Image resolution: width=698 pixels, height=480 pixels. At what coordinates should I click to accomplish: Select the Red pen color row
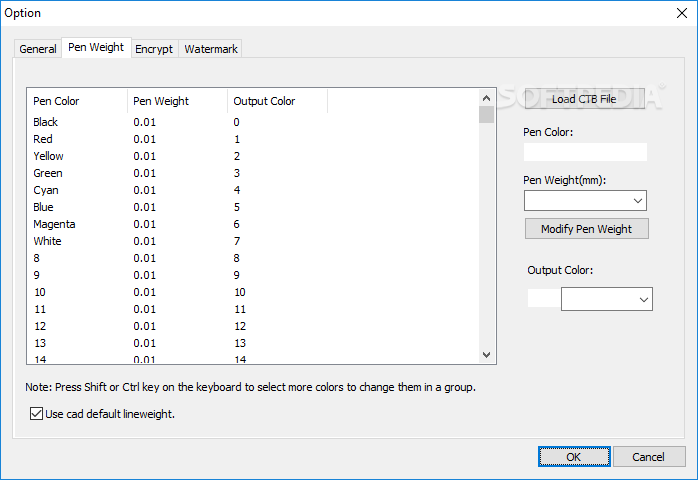[x=43, y=139]
